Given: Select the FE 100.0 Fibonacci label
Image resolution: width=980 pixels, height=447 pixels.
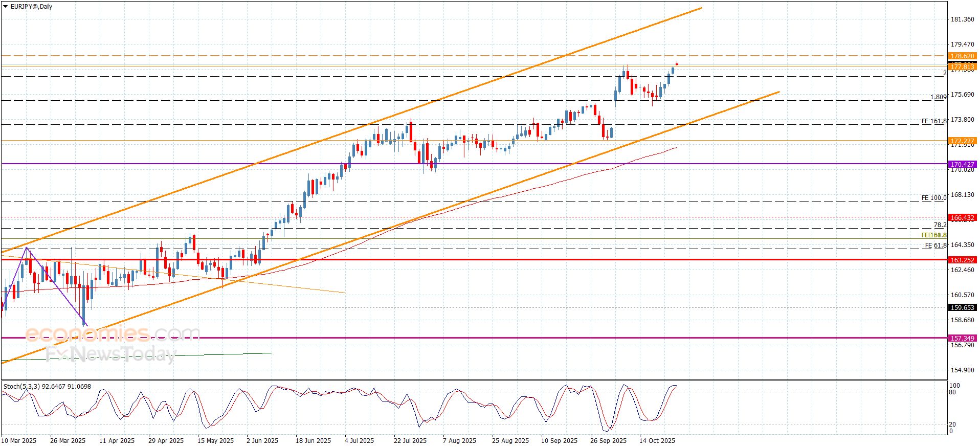Looking at the screenshot, I should click(933, 197).
